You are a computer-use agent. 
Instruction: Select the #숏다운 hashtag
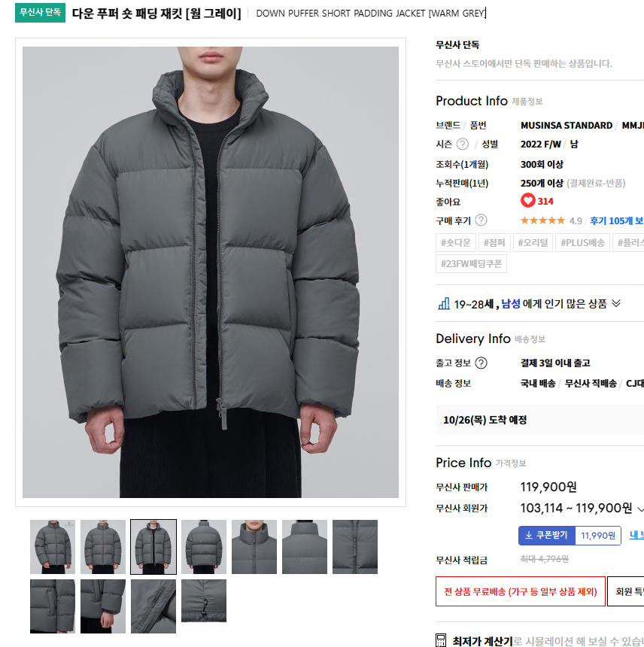[455, 242]
